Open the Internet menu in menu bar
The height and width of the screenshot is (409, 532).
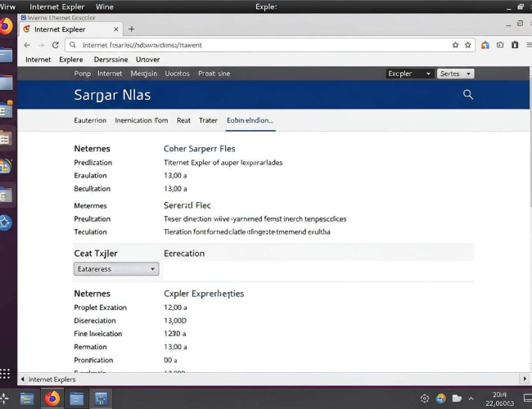click(x=38, y=60)
